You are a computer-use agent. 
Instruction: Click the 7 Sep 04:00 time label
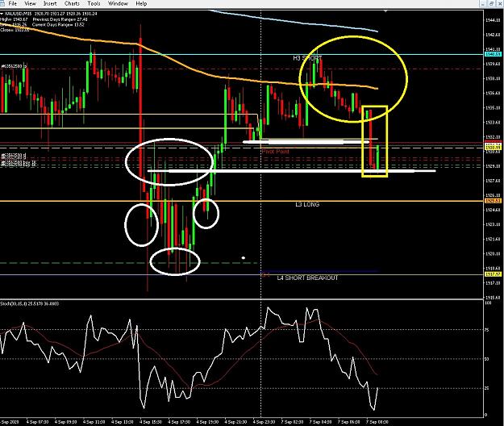320,422
